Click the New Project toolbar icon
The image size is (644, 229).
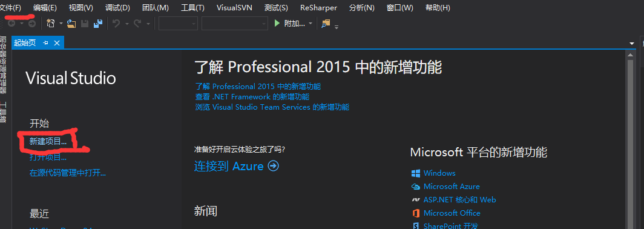(51, 24)
